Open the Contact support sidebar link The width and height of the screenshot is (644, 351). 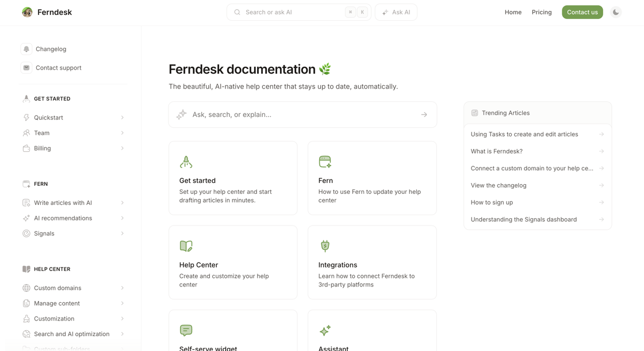[x=58, y=68]
